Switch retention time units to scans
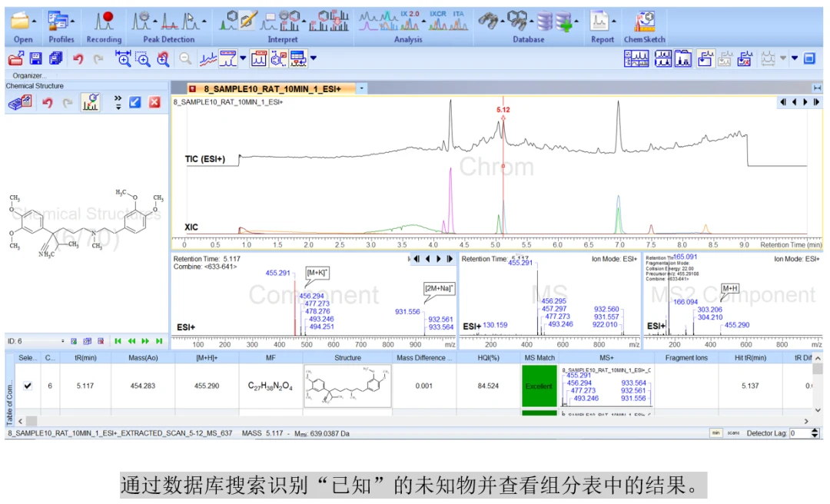This screenshot has height=504, width=830. [x=733, y=433]
